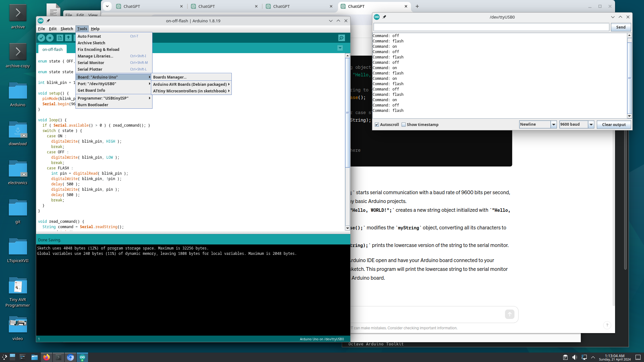This screenshot has height=362, width=644.
Task: Show hidden system tray icons
Action: point(593,357)
